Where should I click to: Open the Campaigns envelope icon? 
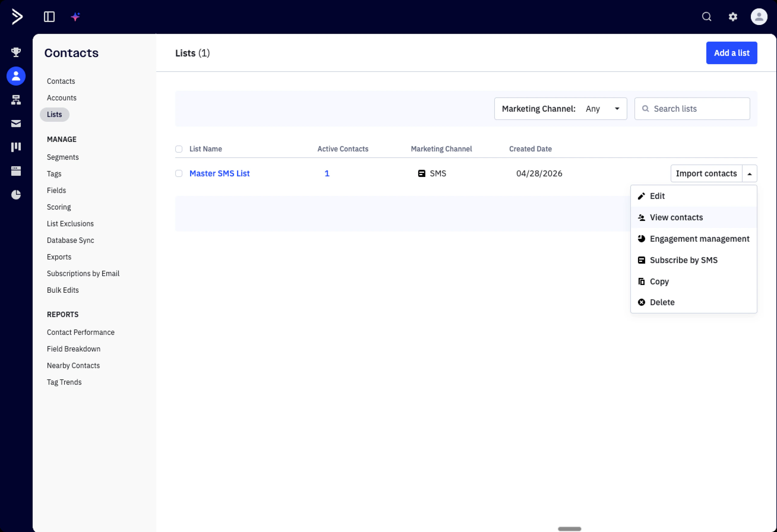coord(16,124)
